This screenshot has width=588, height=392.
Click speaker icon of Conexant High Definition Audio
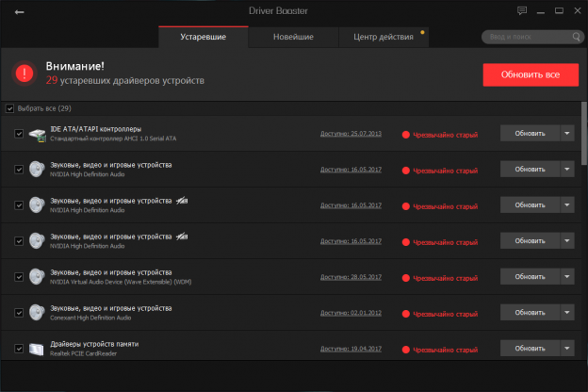[x=37, y=313]
